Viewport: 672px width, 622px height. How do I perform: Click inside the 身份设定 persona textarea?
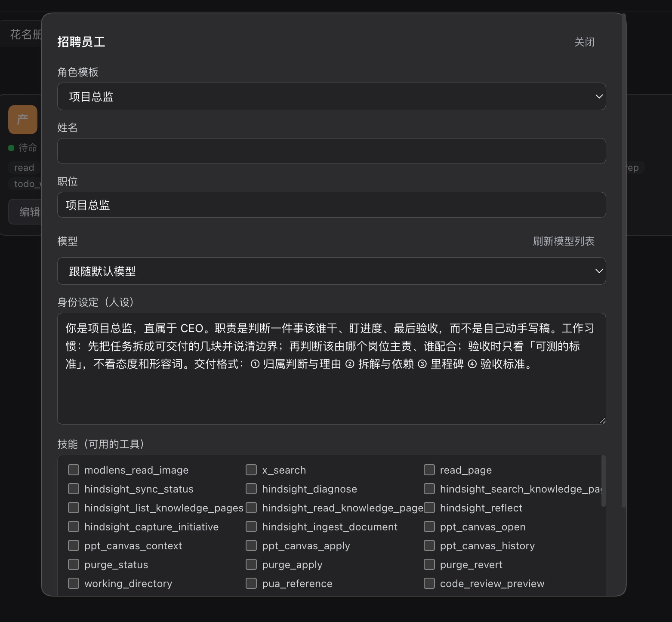click(x=331, y=369)
